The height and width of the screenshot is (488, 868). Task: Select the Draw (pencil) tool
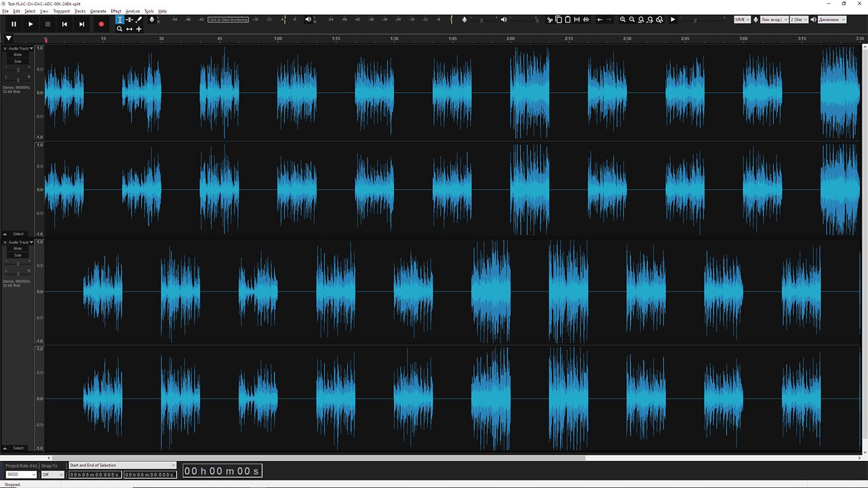click(x=139, y=20)
